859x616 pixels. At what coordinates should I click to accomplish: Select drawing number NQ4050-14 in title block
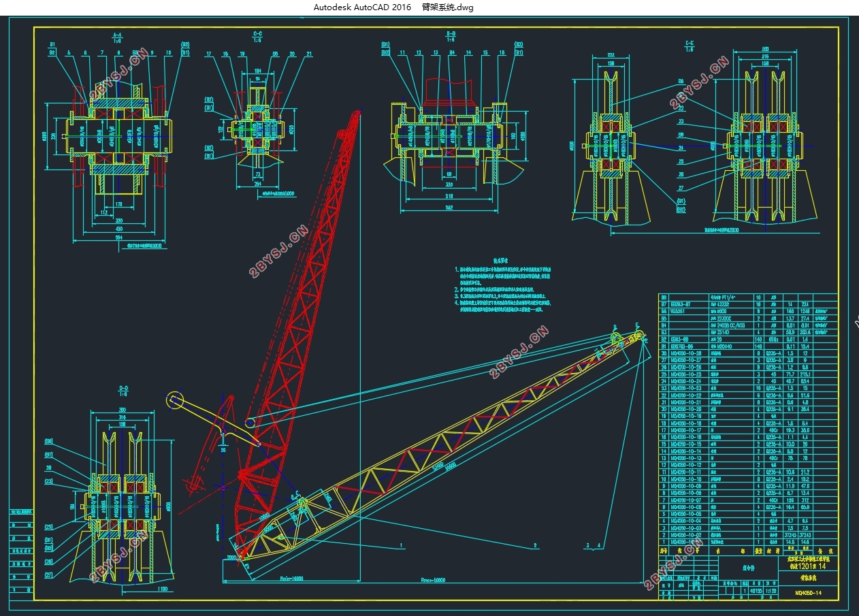click(807, 593)
